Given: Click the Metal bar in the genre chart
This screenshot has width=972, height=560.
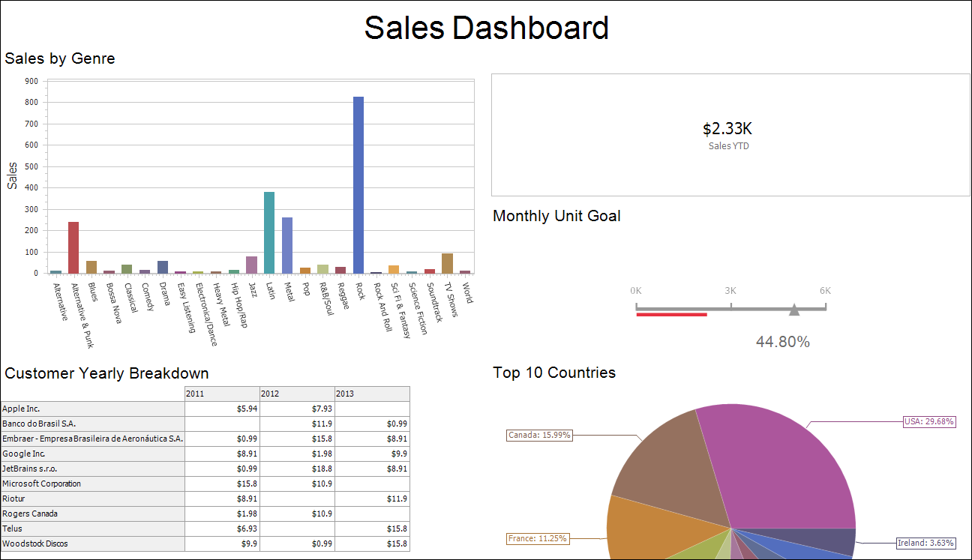Looking at the screenshot, I should (x=287, y=245).
